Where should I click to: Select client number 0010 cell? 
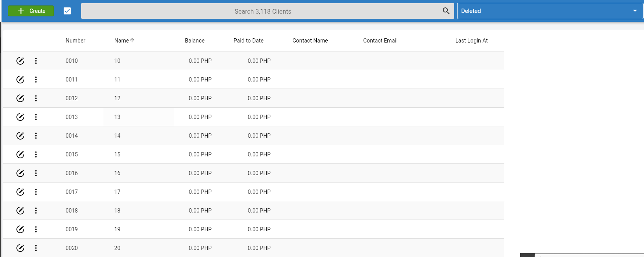pyautogui.click(x=72, y=61)
